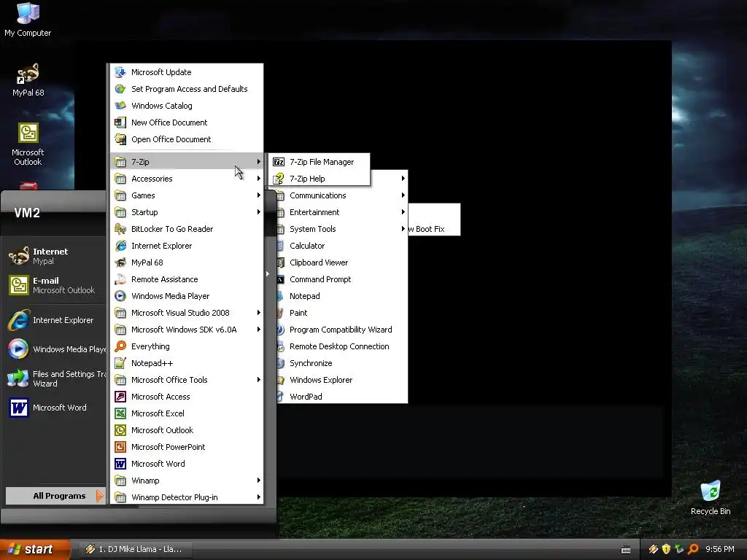The image size is (747, 560).
Task: Expand the Microsoft Office Tools arrow
Action: coord(259,380)
